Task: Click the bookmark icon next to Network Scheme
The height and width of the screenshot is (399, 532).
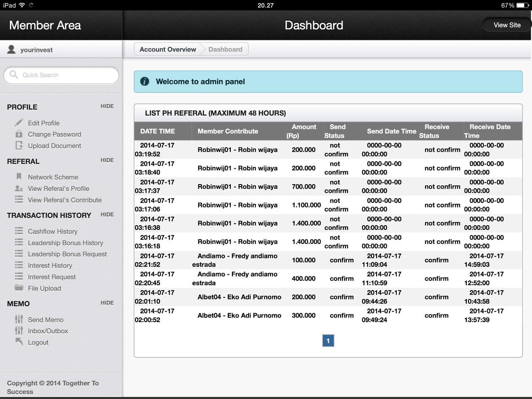Action: point(19,177)
